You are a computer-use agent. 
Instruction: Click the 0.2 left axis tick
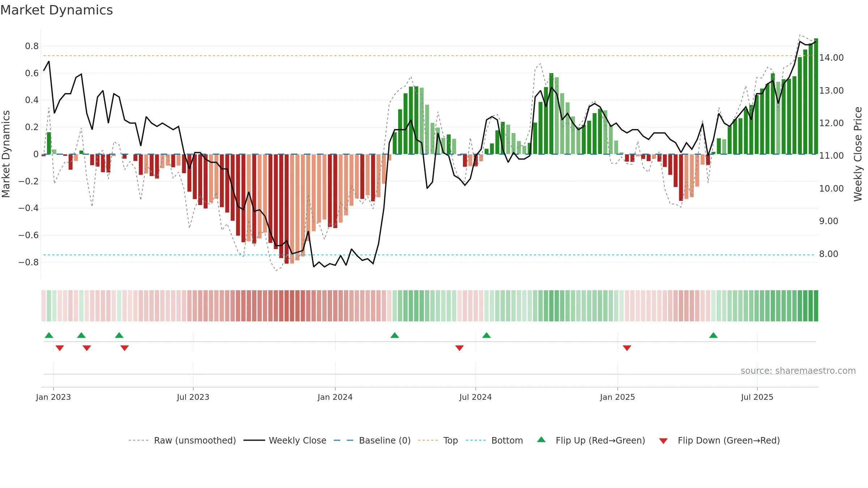32,127
